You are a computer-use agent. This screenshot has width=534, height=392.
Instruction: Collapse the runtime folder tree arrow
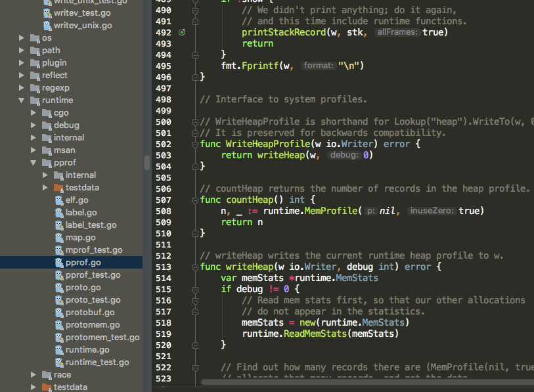click(22, 100)
